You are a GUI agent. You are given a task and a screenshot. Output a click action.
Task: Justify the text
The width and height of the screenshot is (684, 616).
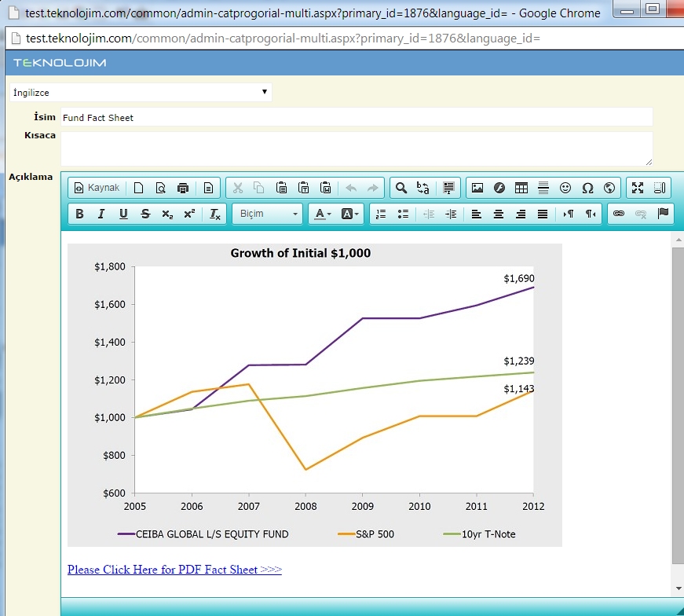(x=542, y=214)
